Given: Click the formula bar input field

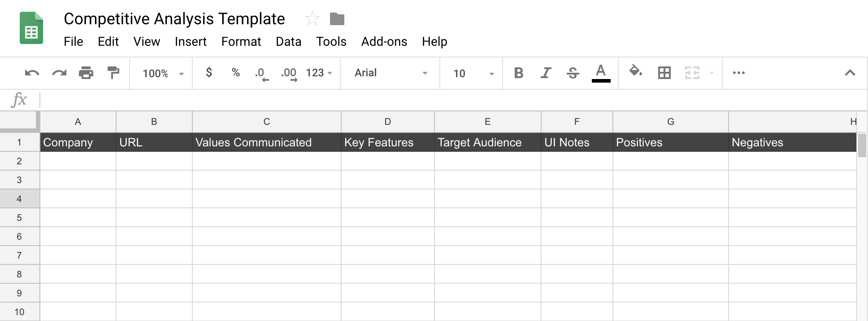Looking at the screenshot, I should click(x=448, y=100).
